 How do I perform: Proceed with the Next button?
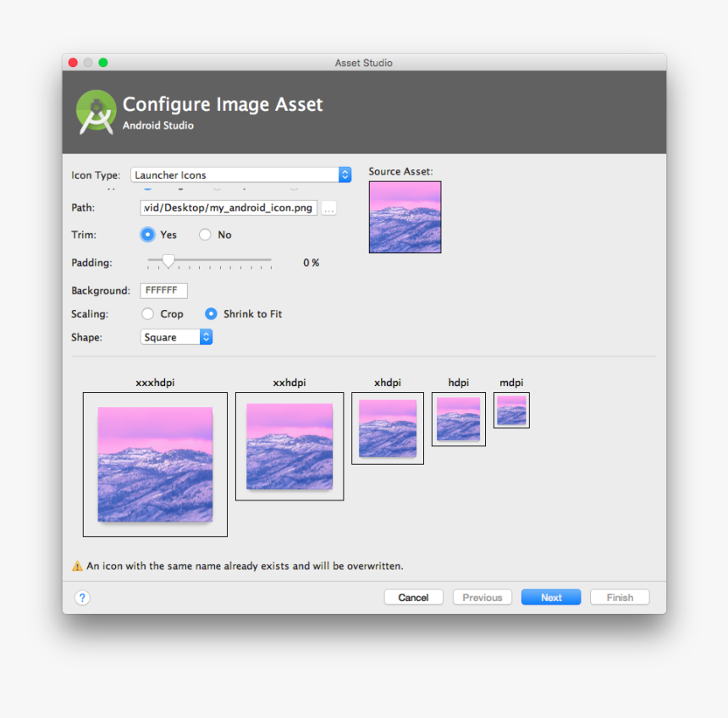[x=550, y=598]
